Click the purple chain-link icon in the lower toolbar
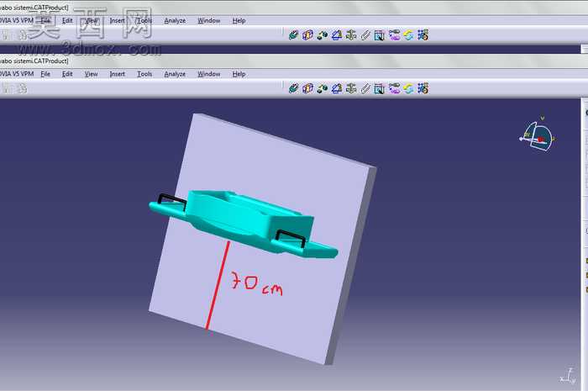Image resolution: width=588 pixels, height=391 pixels. [x=394, y=88]
